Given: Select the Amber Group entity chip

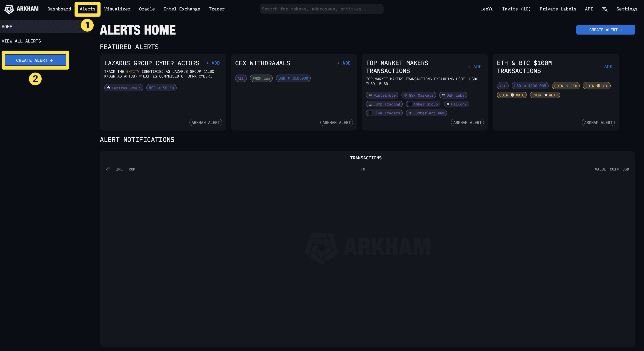Looking at the screenshot, I should [423, 104].
